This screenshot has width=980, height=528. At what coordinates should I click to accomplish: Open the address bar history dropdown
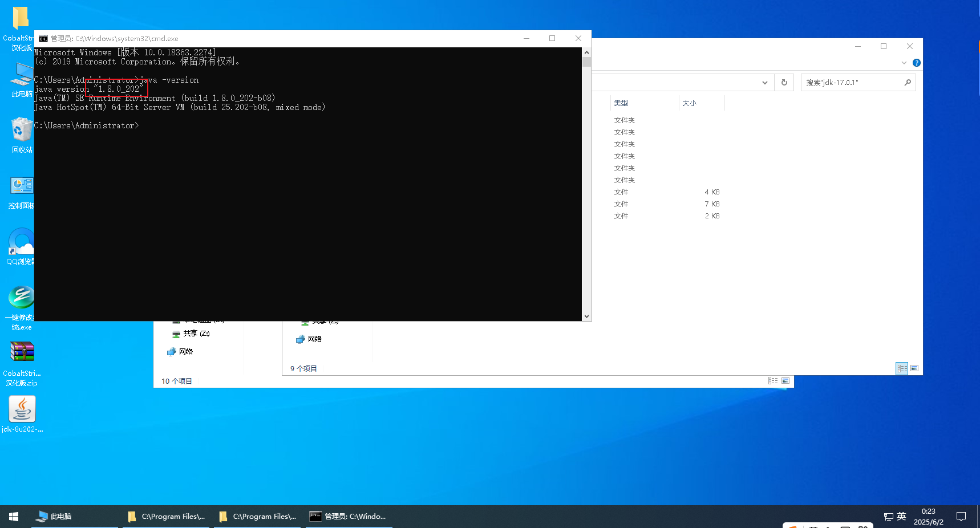pos(765,83)
